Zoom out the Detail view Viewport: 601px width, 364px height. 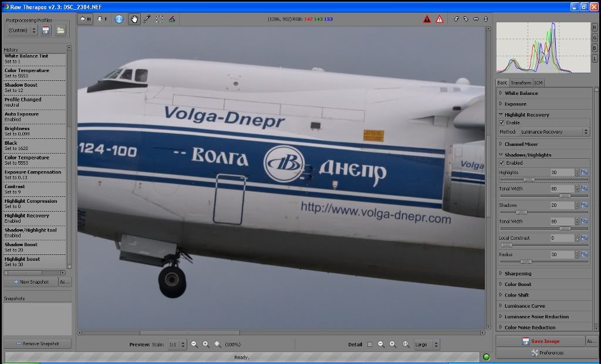(380, 344)
